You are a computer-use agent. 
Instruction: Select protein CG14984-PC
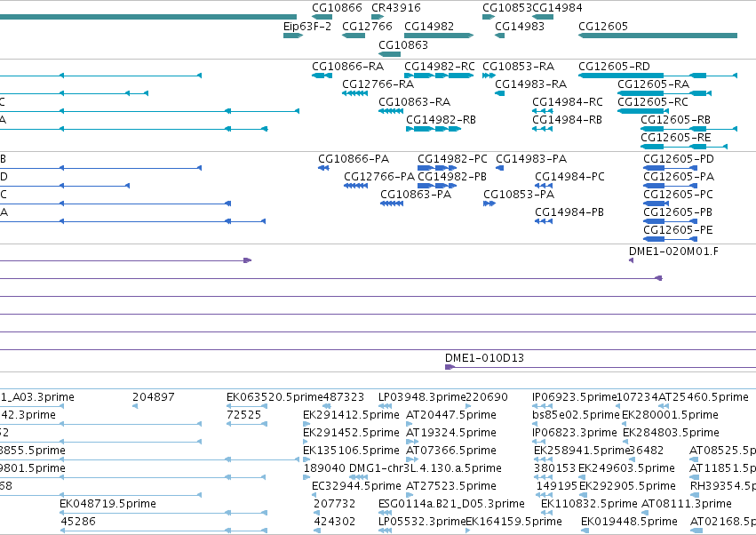click(x=569, y=177)
